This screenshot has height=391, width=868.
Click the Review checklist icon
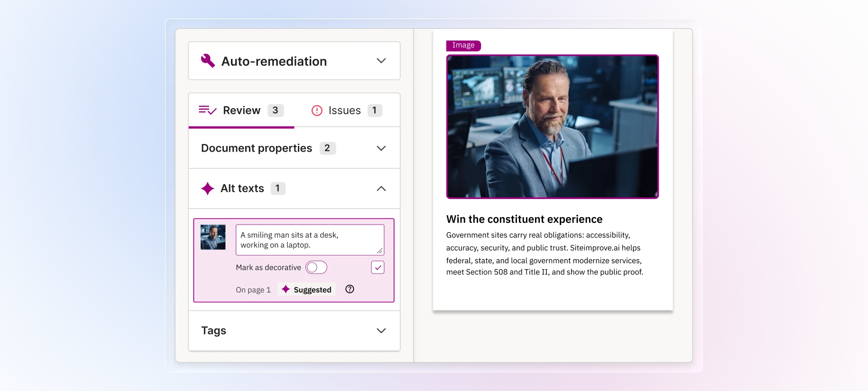tap(207, 110)
